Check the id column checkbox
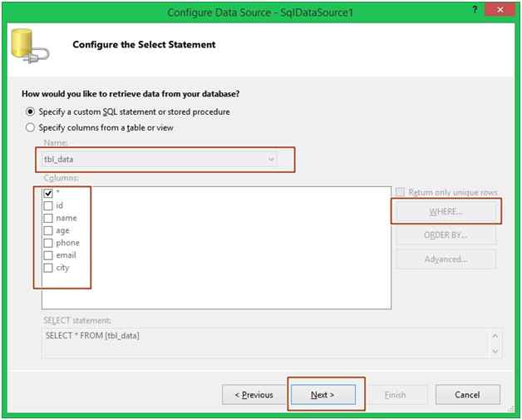 click(48, 205)
